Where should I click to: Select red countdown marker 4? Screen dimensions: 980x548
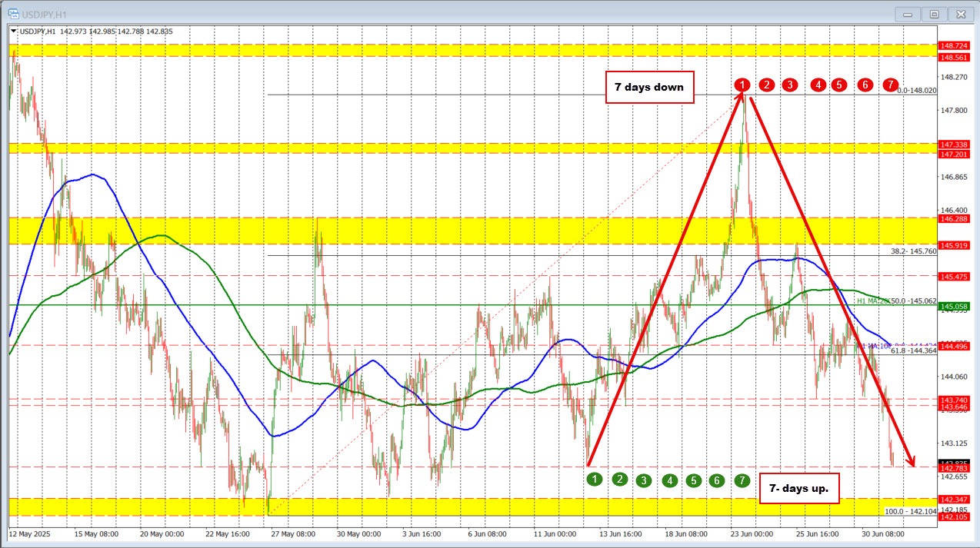point(818,85)
